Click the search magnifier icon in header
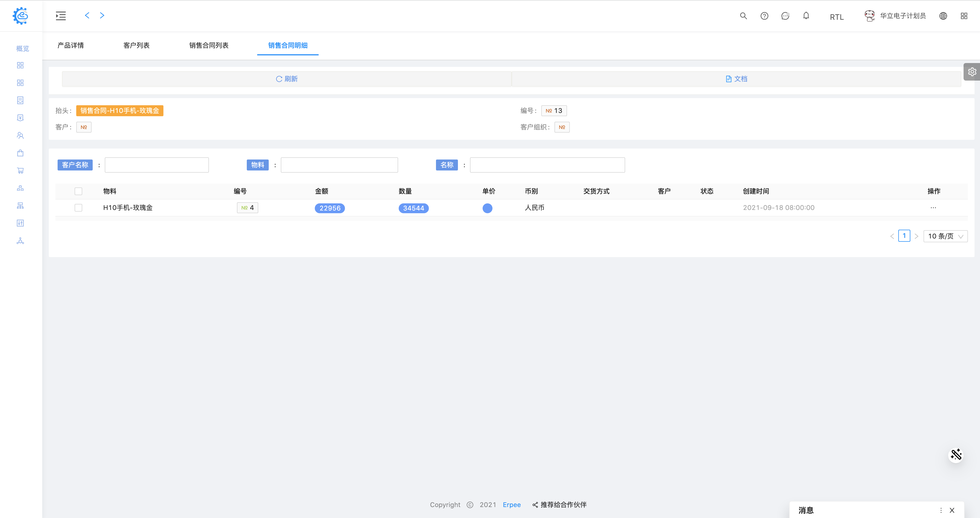 coord(743,16)
